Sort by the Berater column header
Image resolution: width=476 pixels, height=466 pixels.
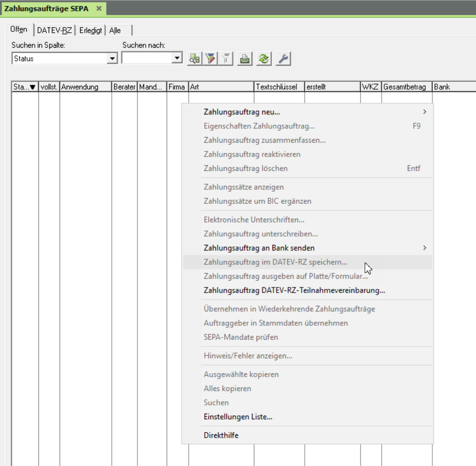click(125, 87)
